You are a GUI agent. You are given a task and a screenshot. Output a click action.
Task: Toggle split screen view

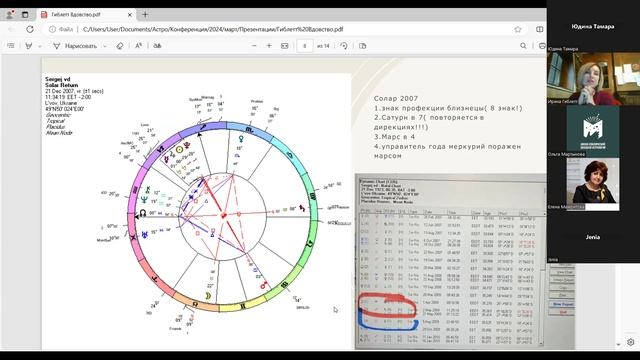tap(540, 29)
